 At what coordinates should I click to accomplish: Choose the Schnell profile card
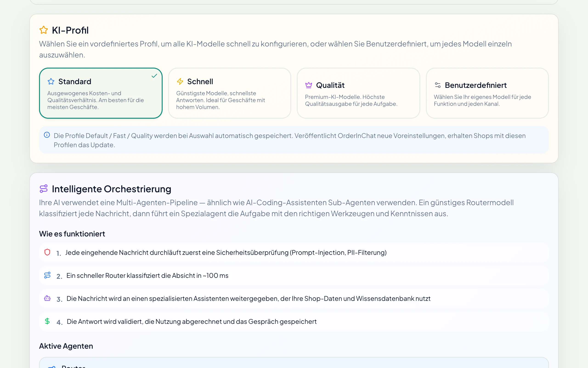[229, 93]
